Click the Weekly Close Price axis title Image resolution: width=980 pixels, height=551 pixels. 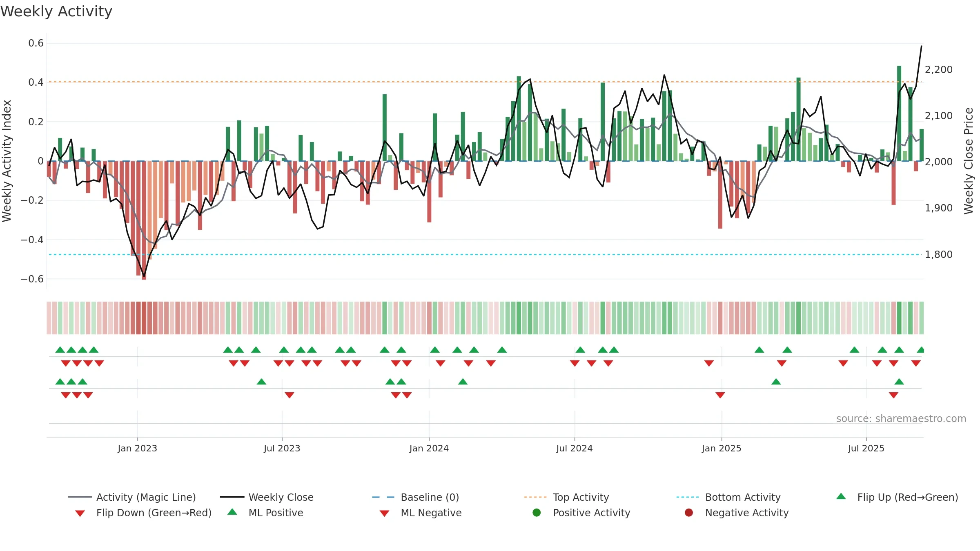click(x=969, y=161)
